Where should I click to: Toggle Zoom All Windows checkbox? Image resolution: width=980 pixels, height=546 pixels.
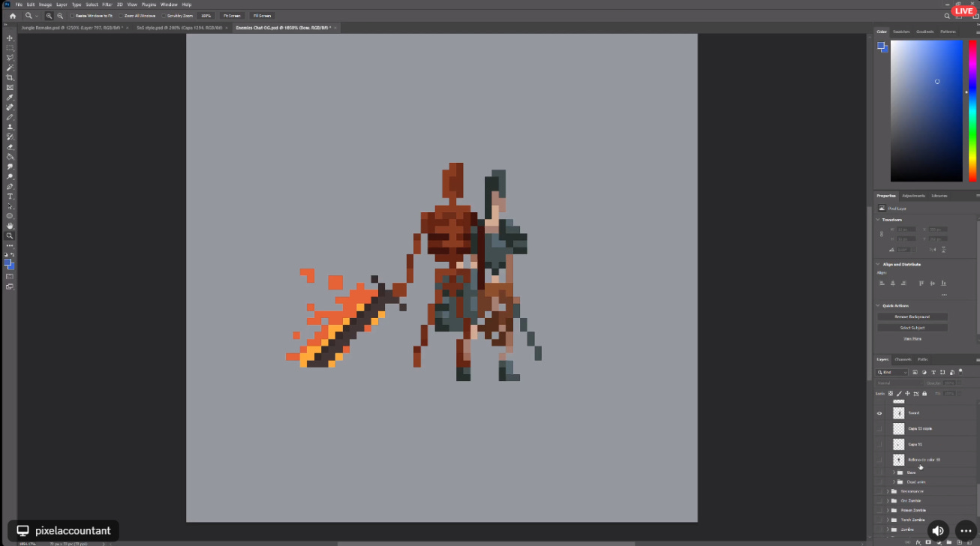tap(121, 16)
